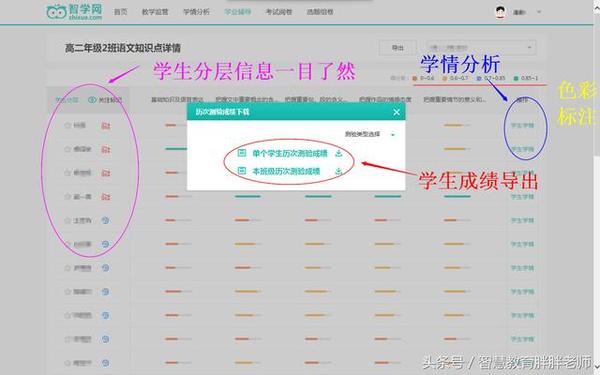The width and height of the screenshot is (600, 375).
Task: Open the 选题组卷 navigation tab
Action: (320, 12)
